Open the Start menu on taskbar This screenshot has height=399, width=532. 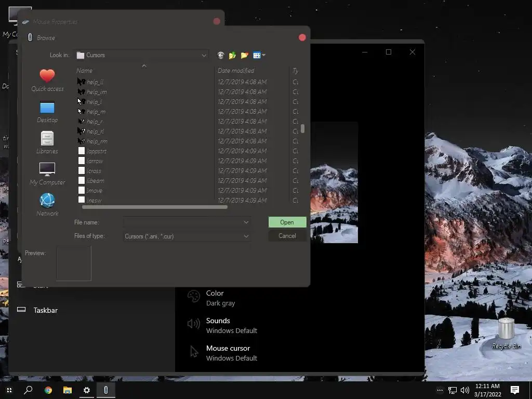(x=9, y=390)
